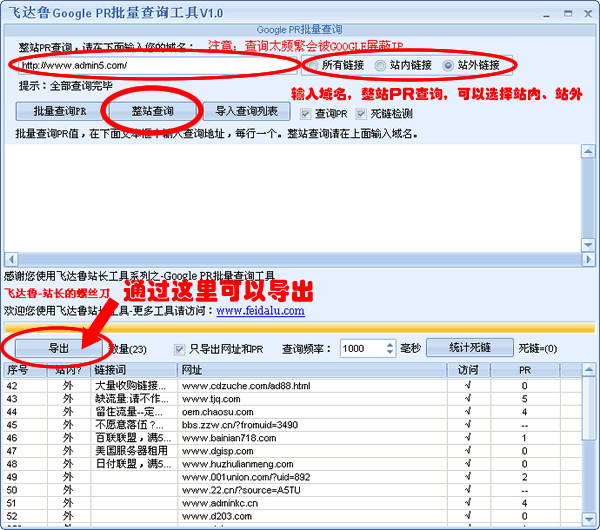Click the results table scrollbar down arrow
The height and width of the screenshot is (530, 600).
coord(589,519)
